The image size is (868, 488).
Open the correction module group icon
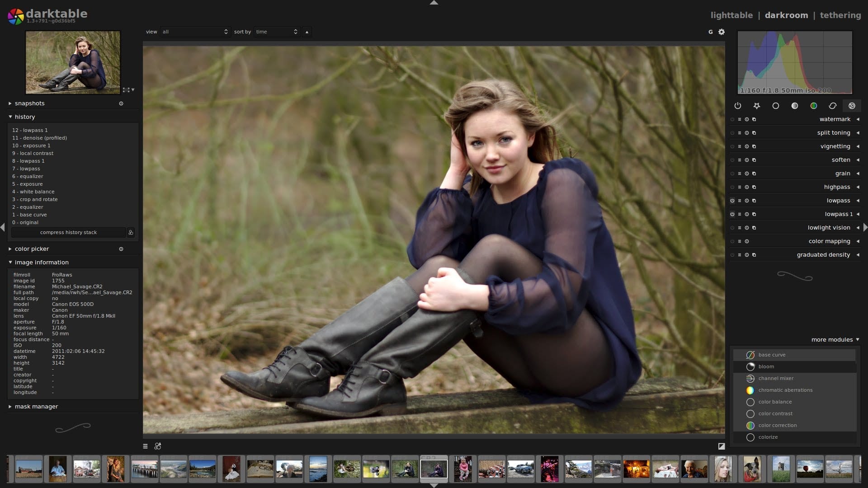tap(833, 106)
